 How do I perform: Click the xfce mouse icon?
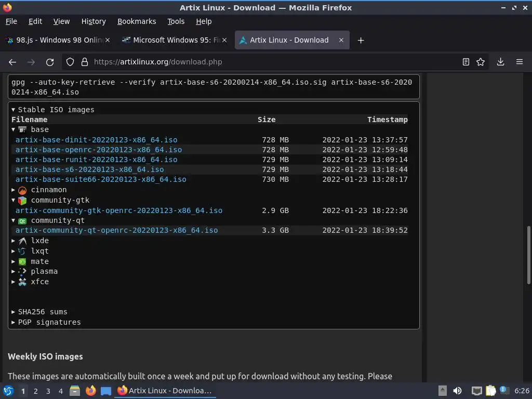[22, 282]
